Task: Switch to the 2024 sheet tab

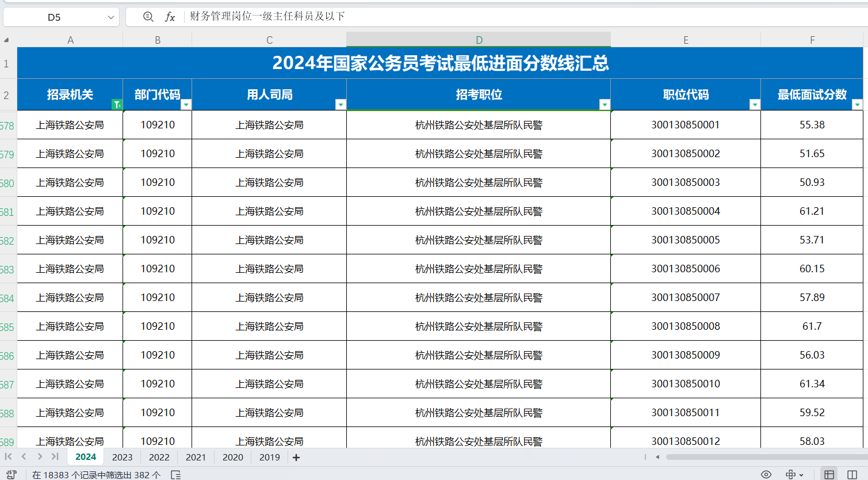Action: click(86, 456)
